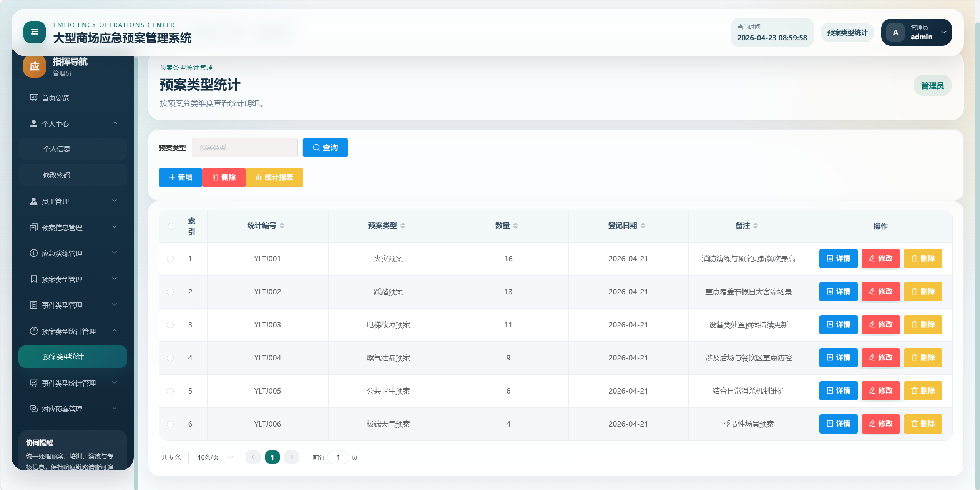Open 首页总览 in the sidebar
980x490 pixels.
[55, 98]
